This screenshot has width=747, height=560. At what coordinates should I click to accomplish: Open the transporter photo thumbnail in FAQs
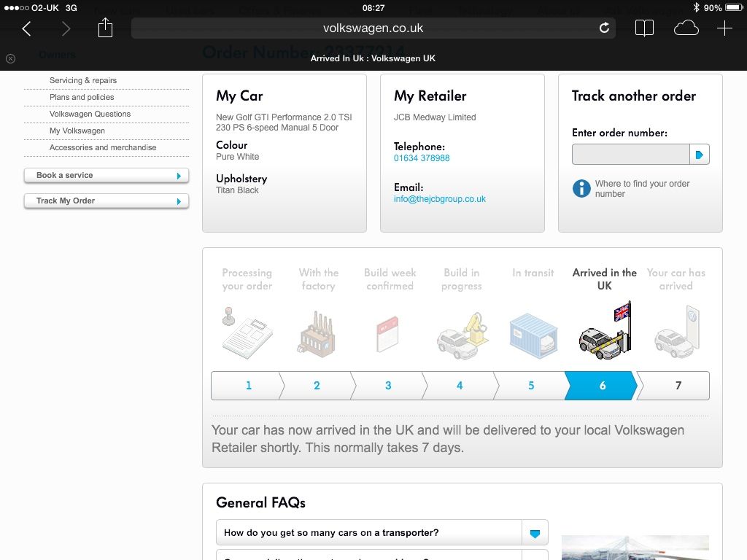click(x=635, y=548)
